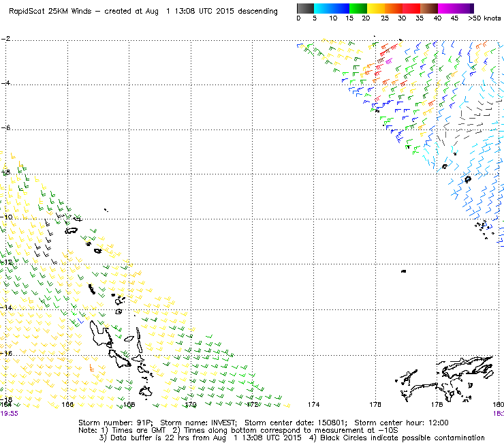Click the "Storm center date: 150801;" text
504x443 pixels.
pos(296,423)
